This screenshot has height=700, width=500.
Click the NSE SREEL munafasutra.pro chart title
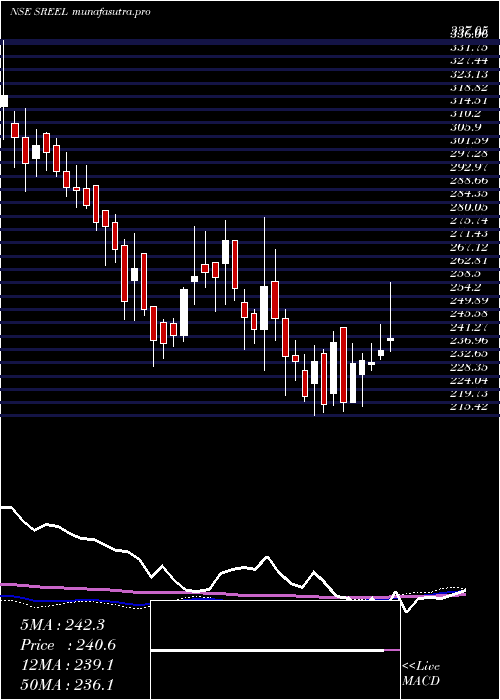[x=80, y=12]
